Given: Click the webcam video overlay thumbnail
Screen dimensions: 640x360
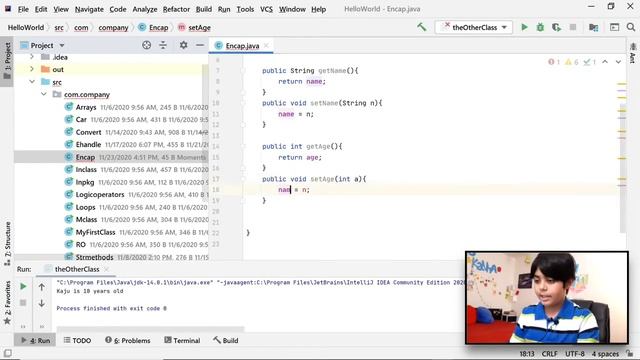Looking at the screenshot, I should click(x=547, y=298).
